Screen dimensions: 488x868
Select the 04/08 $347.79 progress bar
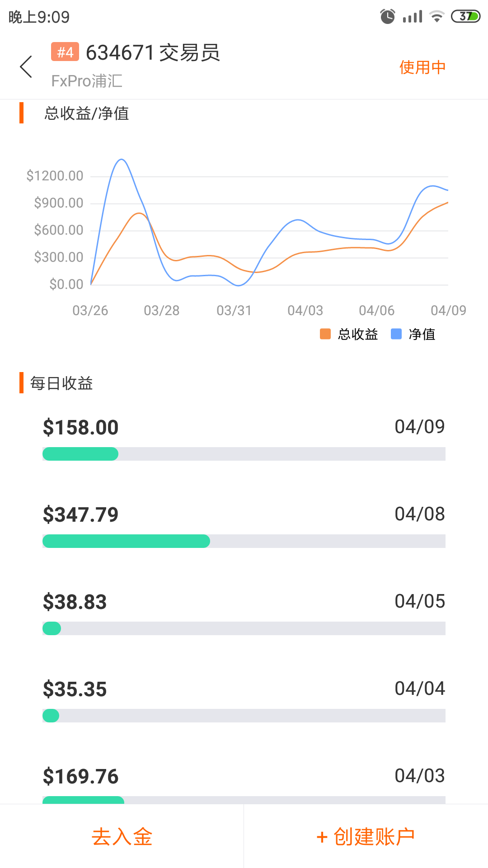point(244,541)
